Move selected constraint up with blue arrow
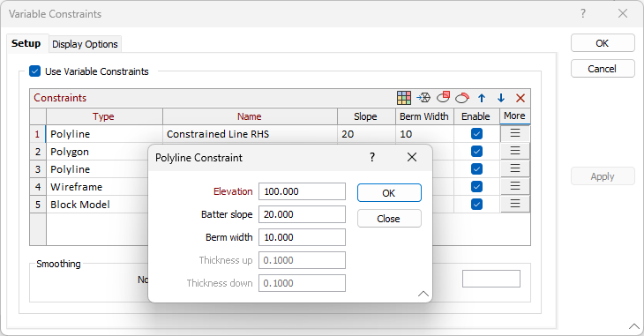Image resolution: width=644 pixels, height=336 pixels. click(x=482, y=98)
